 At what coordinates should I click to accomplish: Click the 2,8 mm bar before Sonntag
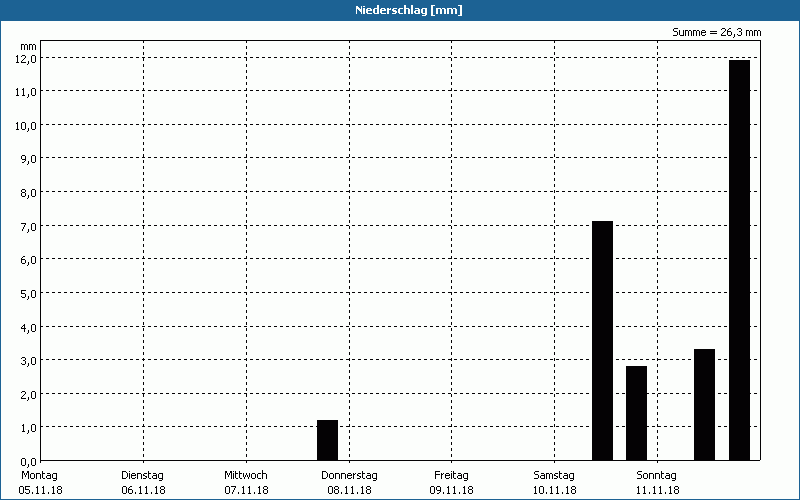click(x=636, y=413)
